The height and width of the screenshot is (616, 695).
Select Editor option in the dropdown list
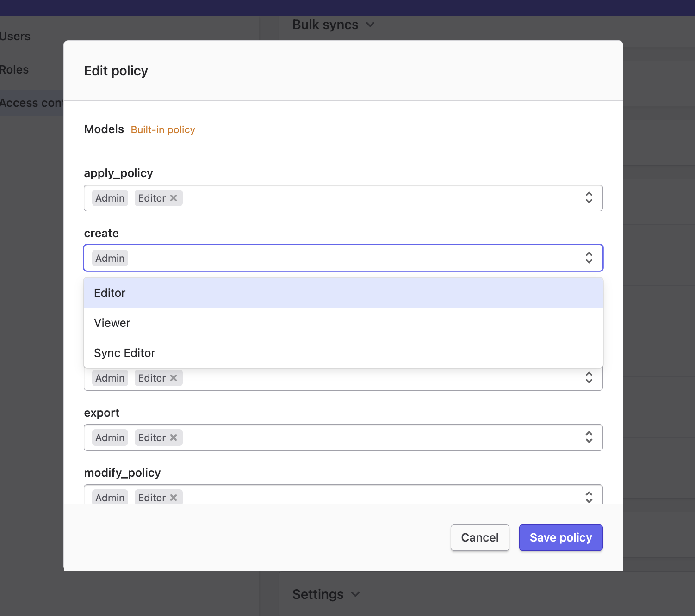tap(110, 293)
